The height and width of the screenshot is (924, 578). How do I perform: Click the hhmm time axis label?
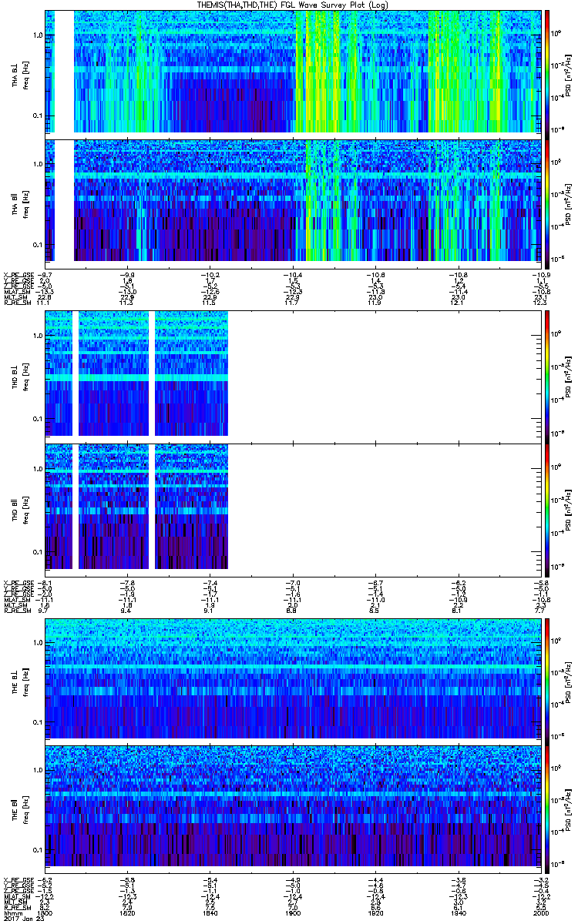(x=13, y=912)
